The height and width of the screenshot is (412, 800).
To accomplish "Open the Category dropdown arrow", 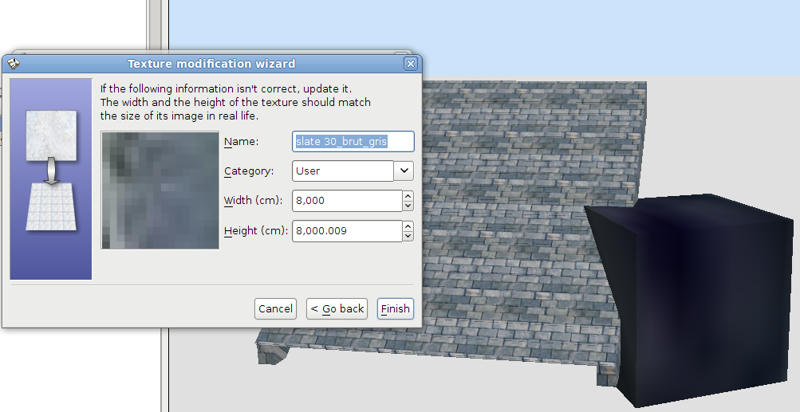I will tap(404, 171).
